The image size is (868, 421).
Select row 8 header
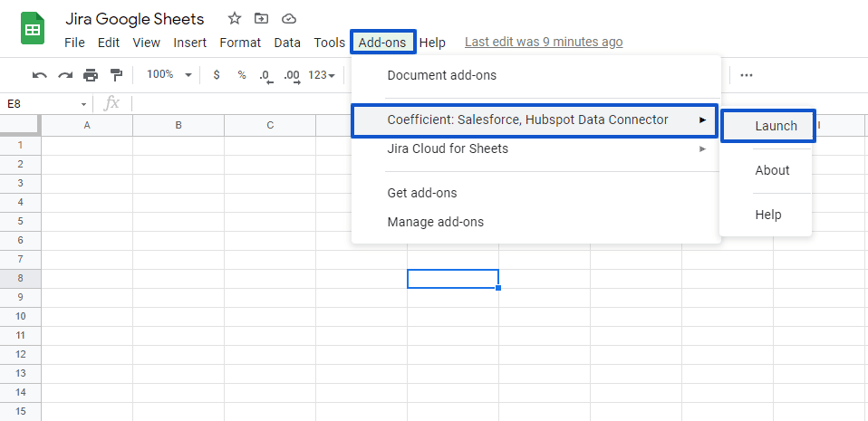point(21,278)
